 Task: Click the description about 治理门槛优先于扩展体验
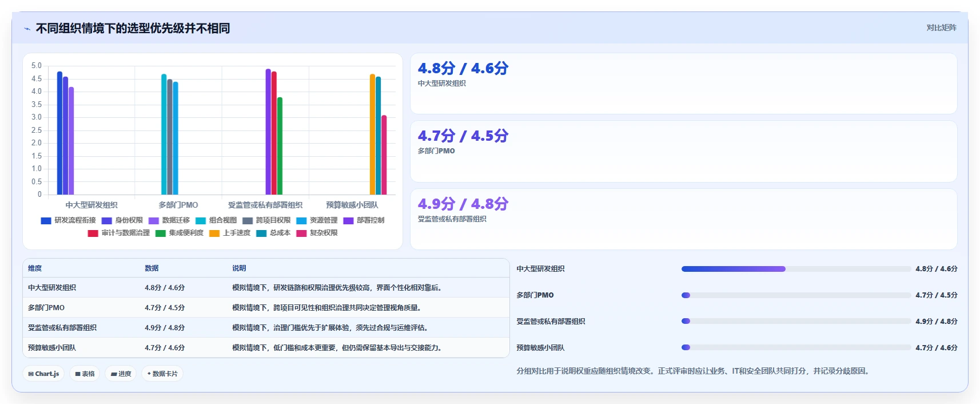click(331, 328)
